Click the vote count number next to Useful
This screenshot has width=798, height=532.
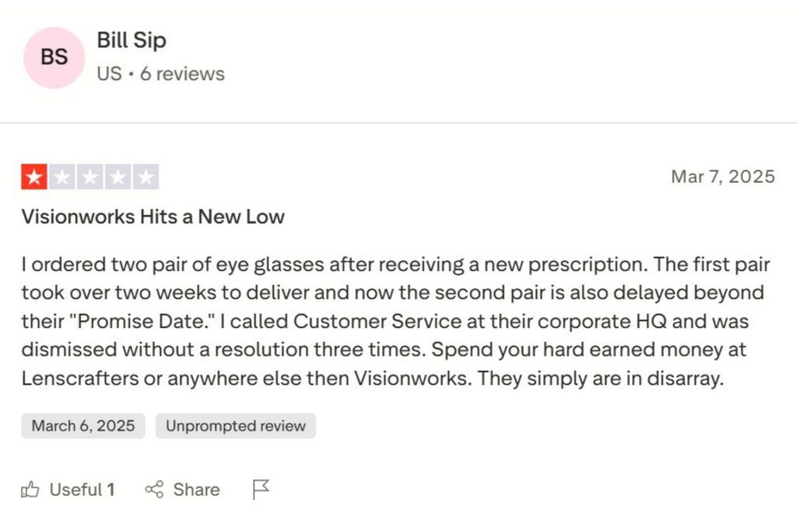[x=110, y=490]
